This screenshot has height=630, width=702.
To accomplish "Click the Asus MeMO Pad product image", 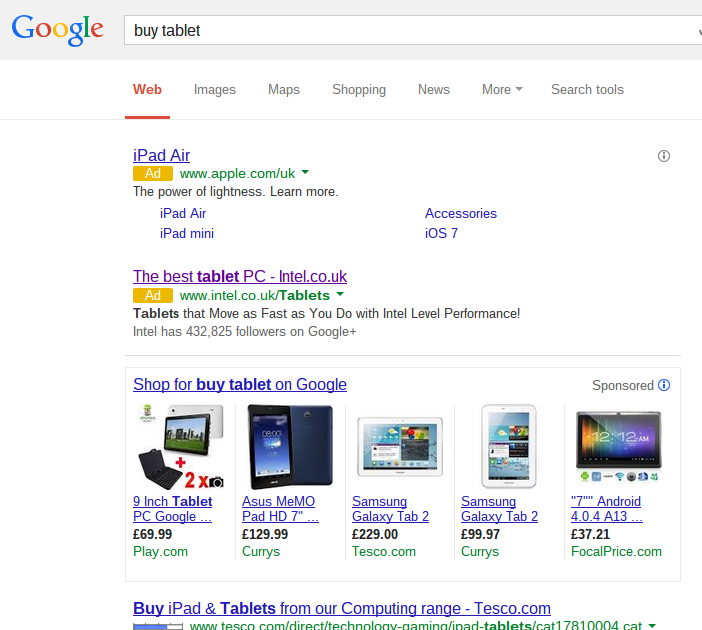I will pos(290,446).
